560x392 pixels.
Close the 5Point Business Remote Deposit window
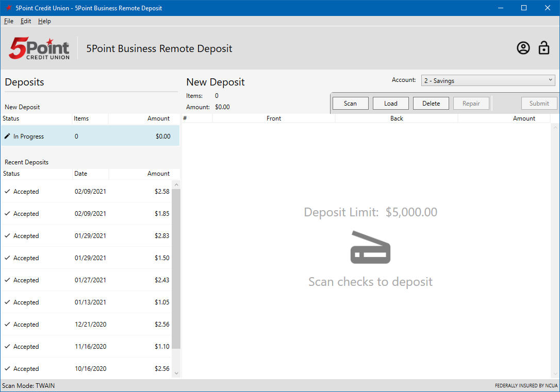548,8
